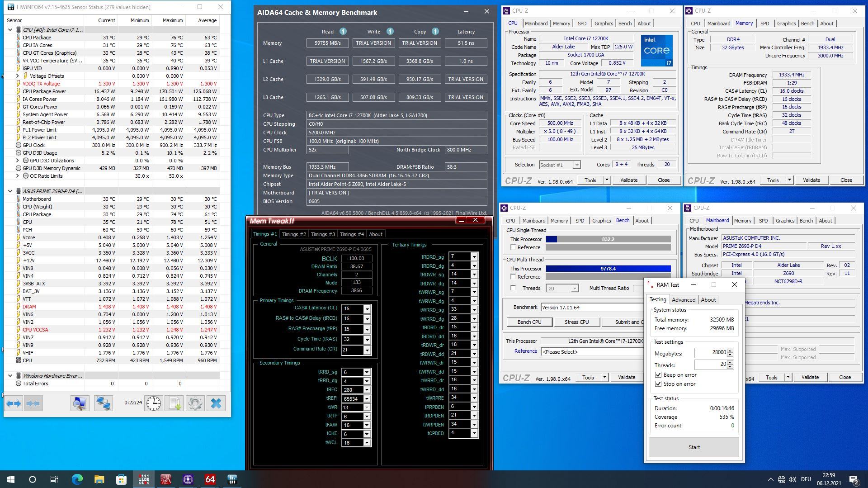Switch to RAM Test taskbar icon
Image resolution: width=868 pixels, height=488 pixels.
click(144, 479)
